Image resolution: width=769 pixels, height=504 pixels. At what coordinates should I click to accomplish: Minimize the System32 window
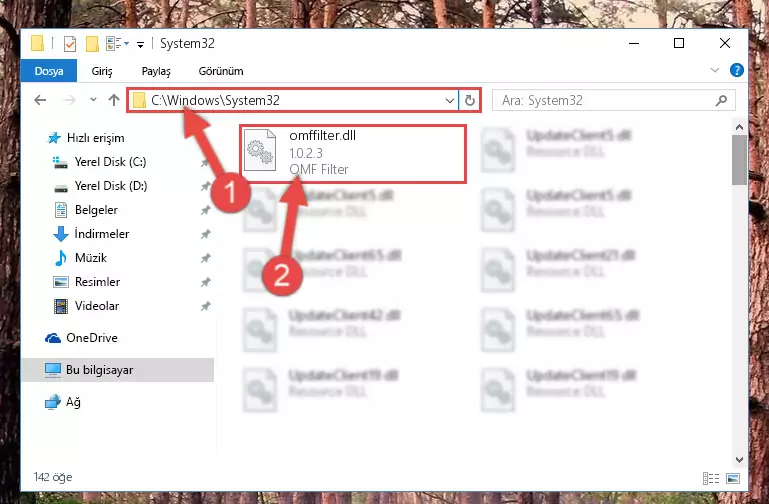click(x=634, y=44)
